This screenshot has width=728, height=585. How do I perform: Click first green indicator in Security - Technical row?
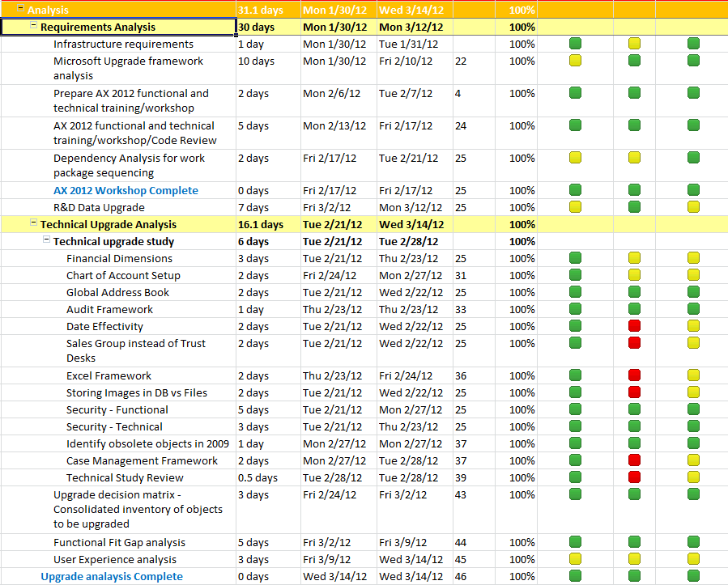[575, 426]
